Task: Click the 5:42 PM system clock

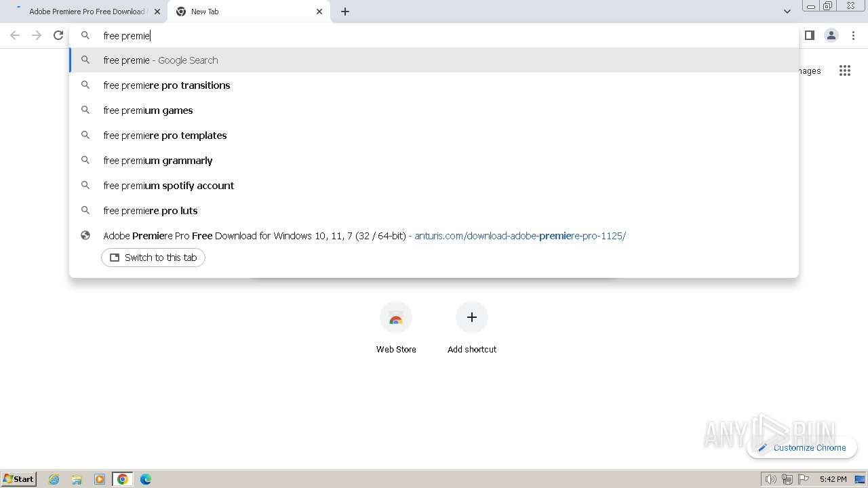Action: click(833, 479)
